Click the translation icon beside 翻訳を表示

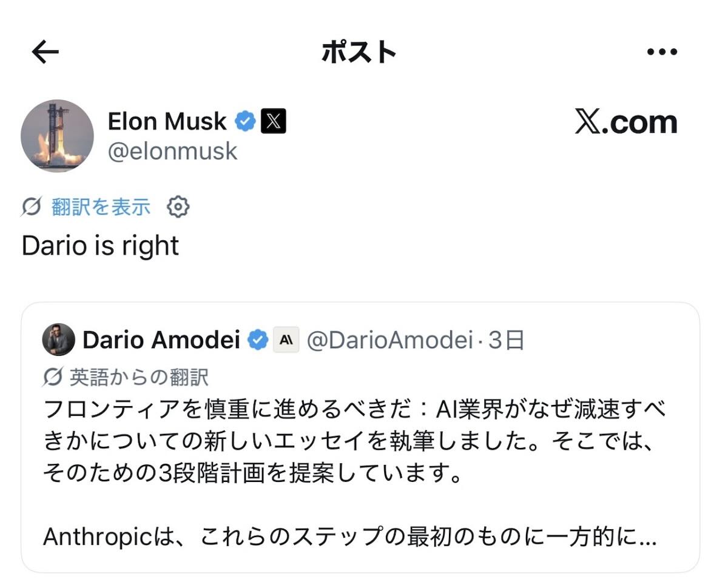coord(32,207)
